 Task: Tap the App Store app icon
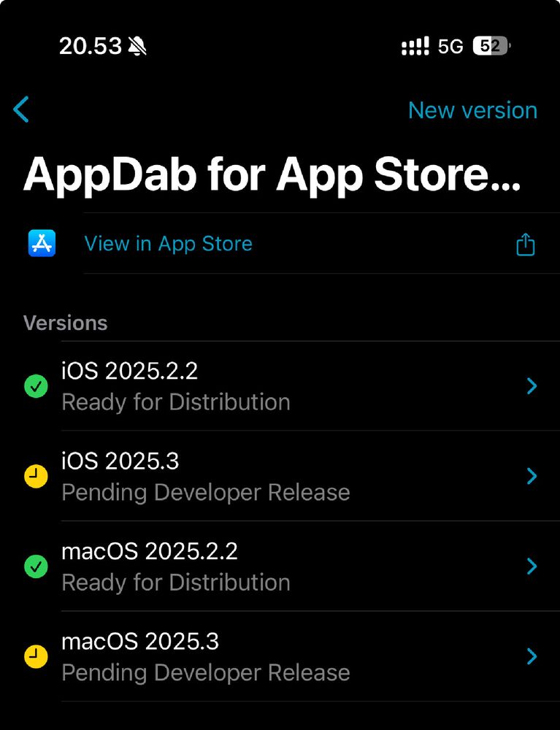pos(42,243)
